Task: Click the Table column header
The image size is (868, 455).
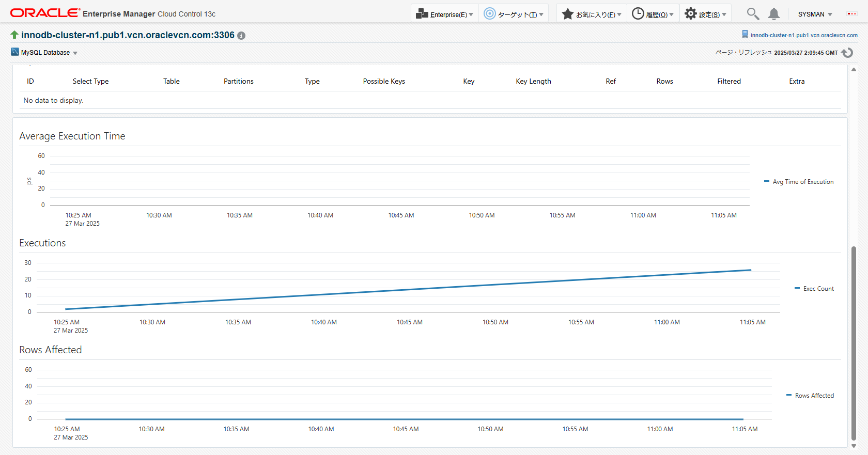Action: tap(172, 81)
